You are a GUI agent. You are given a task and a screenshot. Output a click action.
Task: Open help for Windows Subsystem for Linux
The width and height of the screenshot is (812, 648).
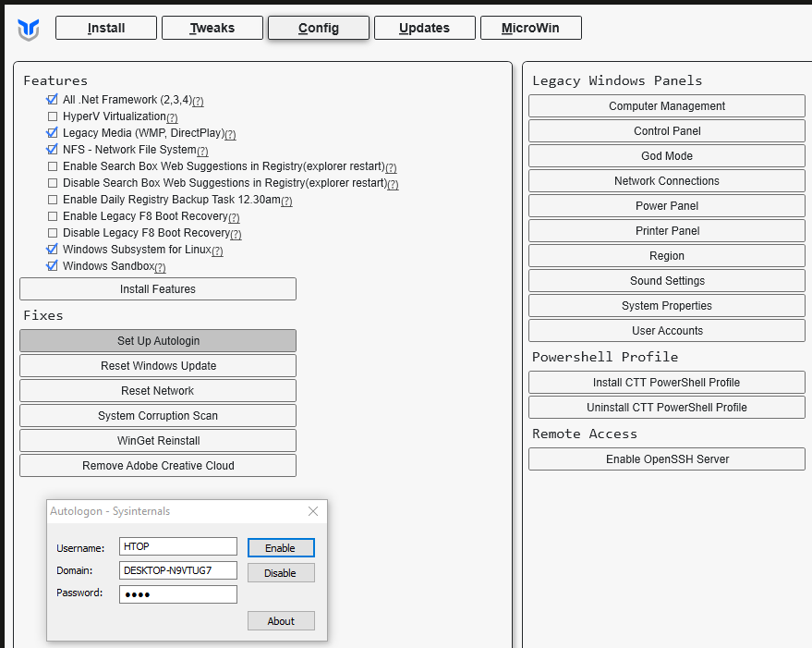(x=217, y=251)
